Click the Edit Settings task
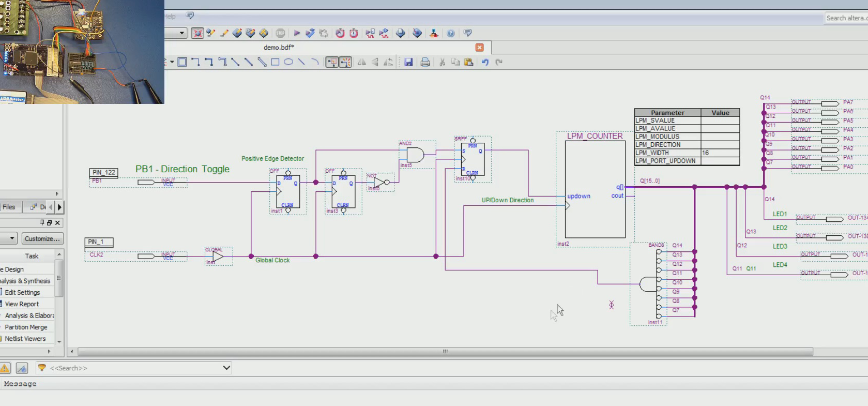Viewport: 868px width, 406px height. click(x=22, y=292)
